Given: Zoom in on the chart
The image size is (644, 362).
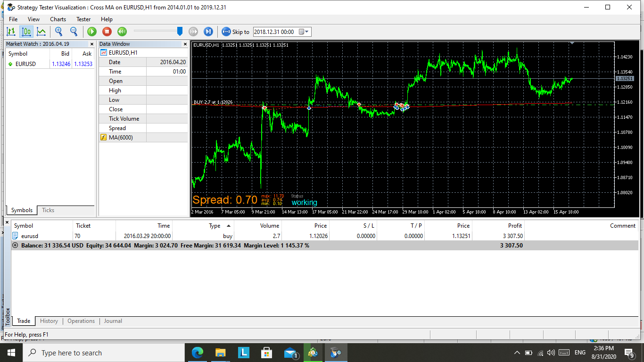Looking at the screenshot, I should tap(58, 32).
